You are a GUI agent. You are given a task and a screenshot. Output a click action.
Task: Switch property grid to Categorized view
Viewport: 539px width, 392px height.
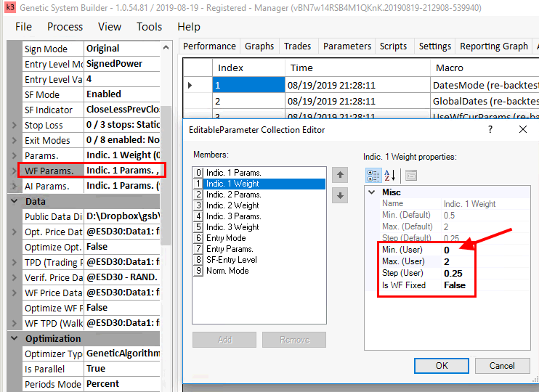373,175
